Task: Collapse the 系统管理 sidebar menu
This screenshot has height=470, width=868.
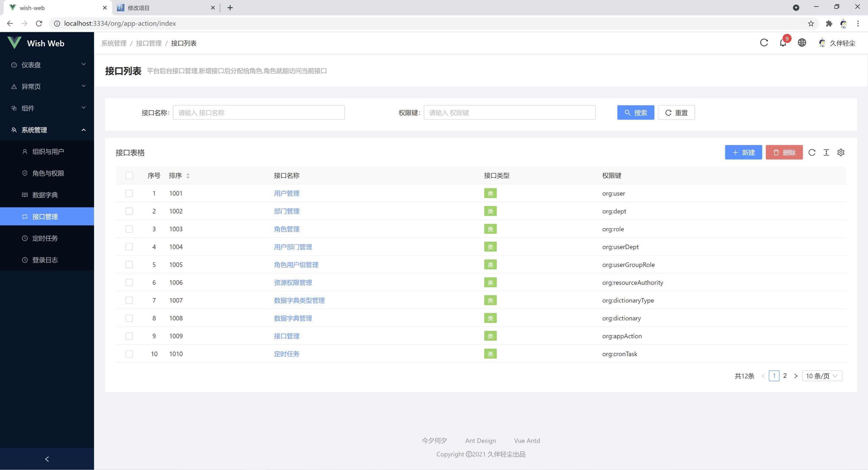Action: [x=47, y=130]
